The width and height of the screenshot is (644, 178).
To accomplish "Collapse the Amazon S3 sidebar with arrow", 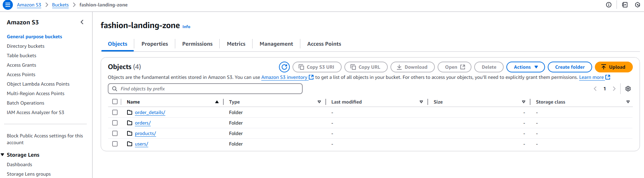I will point(82,22).
